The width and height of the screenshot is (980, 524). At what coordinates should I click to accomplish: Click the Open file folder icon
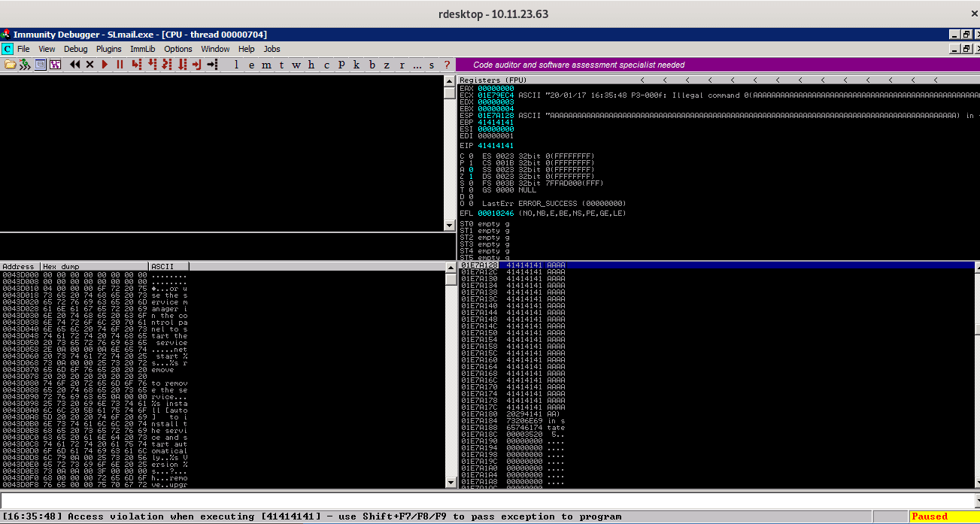pyautogui.click(x=10, y=65)
